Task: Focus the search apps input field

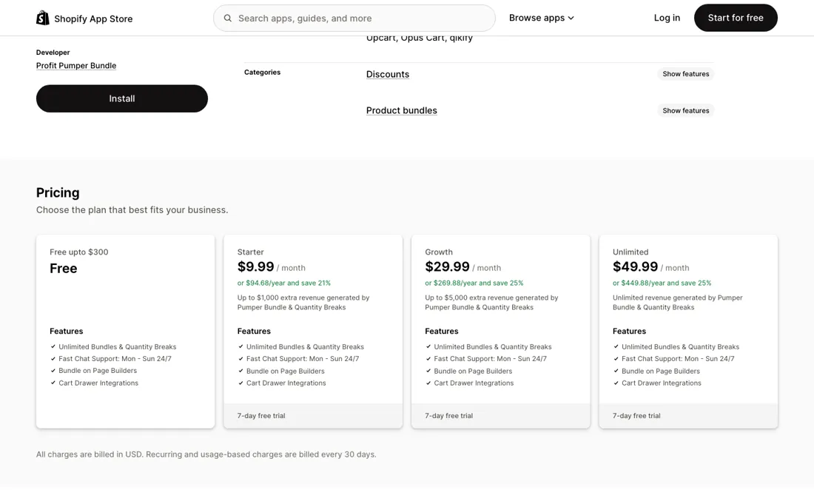Action: 354,19
